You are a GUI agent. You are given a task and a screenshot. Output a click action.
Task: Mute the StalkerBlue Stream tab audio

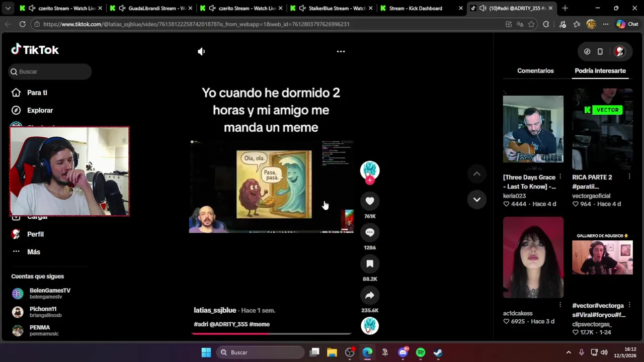click(302, 8)
